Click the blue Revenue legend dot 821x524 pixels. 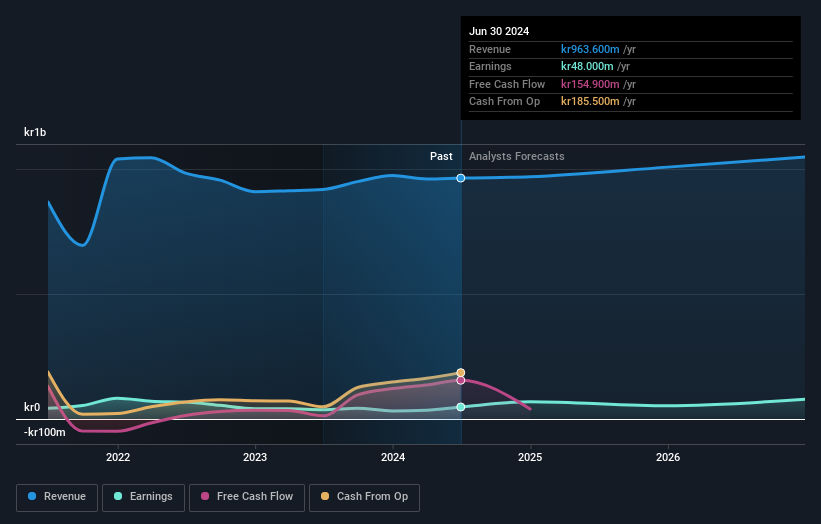(32, 496)
